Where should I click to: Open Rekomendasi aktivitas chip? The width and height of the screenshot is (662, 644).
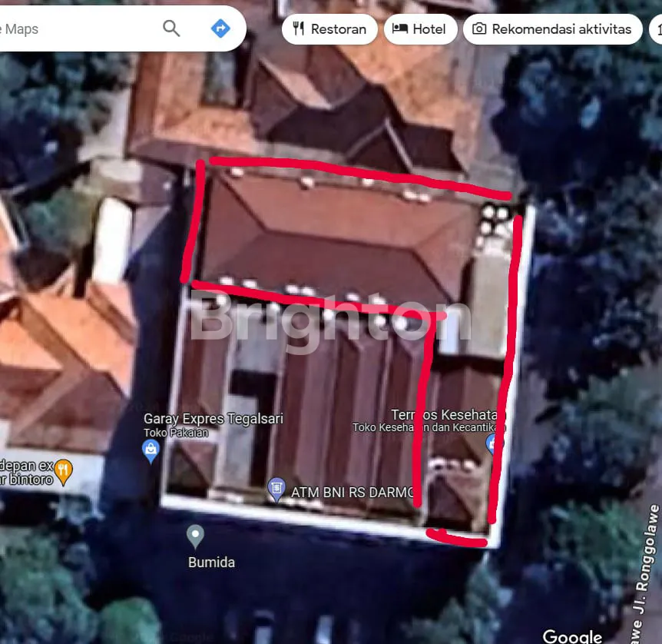[553, 29]
